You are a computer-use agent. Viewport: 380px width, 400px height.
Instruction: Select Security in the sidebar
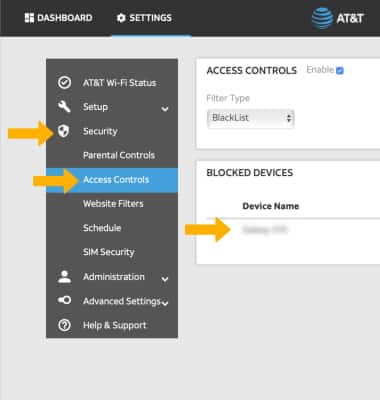tap(100, 131)
